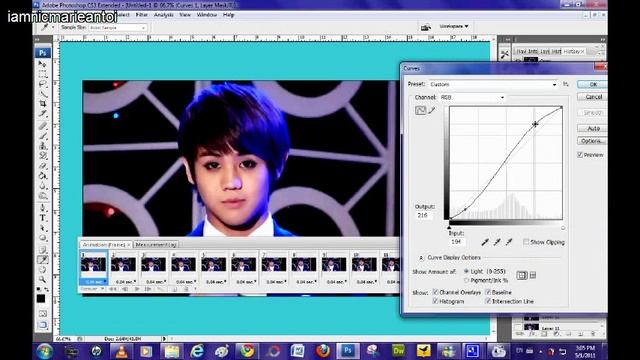Select the Crop tool
640x360 pixels.
tap(42, 104)
